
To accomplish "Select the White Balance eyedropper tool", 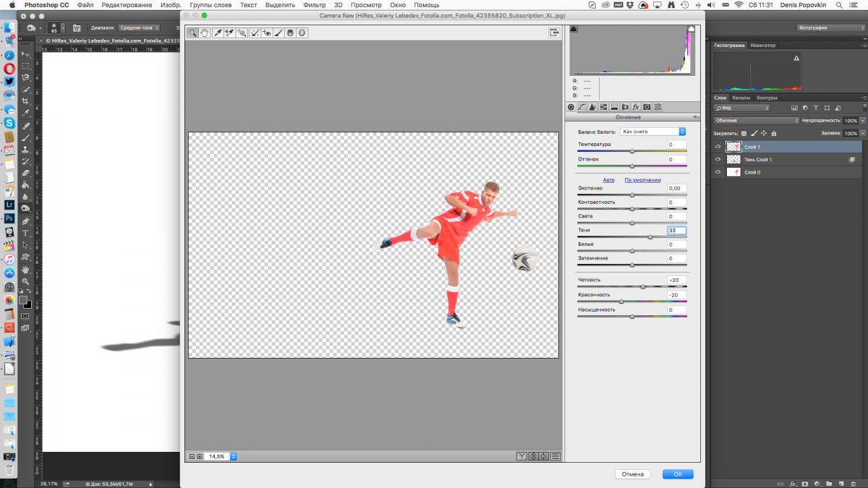I will point(217,33).
